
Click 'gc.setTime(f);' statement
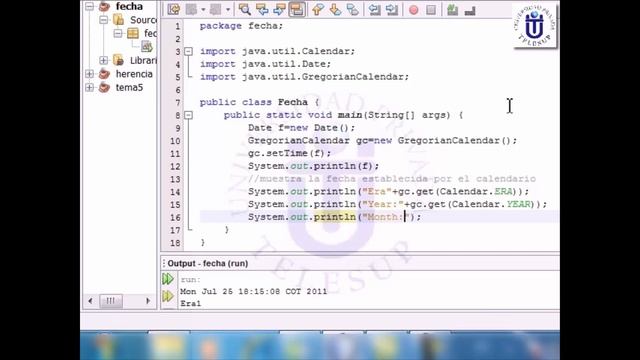click(289, 153)
